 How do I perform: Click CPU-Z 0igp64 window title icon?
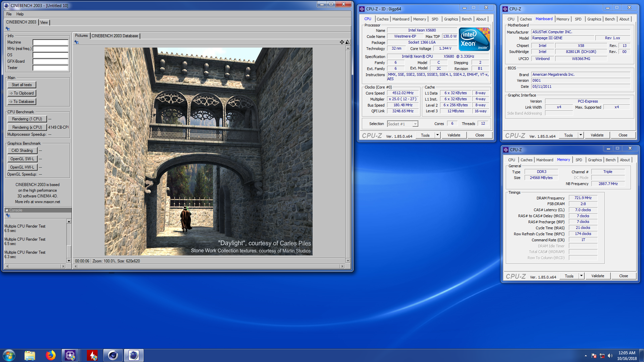coord(362,9)
